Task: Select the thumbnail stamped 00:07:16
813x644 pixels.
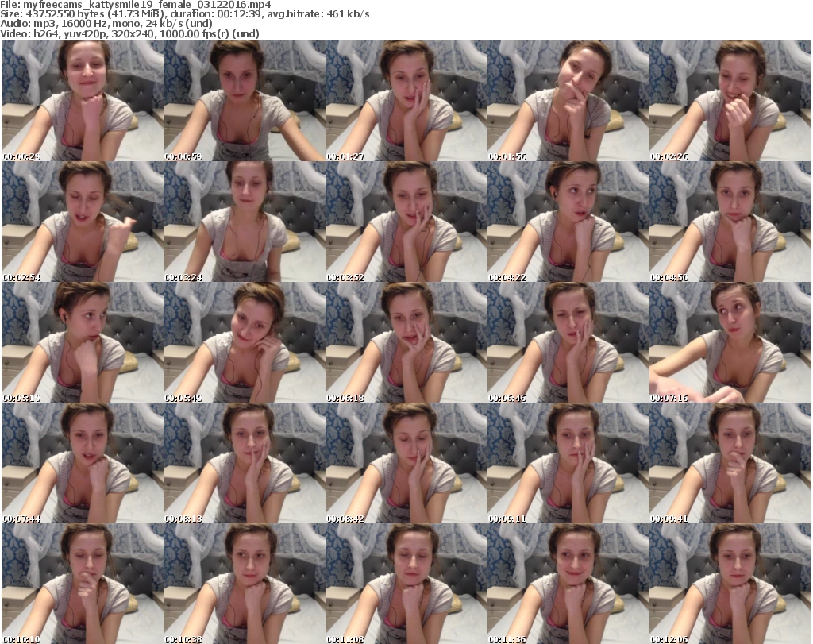Action: pos(730,342)
